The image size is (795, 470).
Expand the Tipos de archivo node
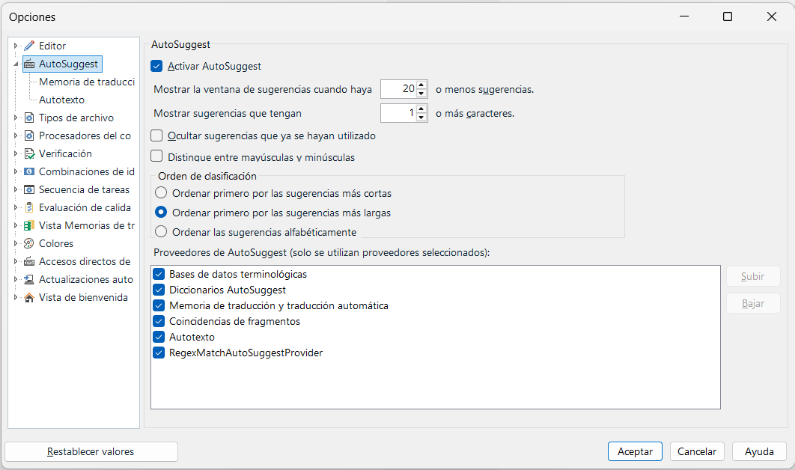coord(15,118)
